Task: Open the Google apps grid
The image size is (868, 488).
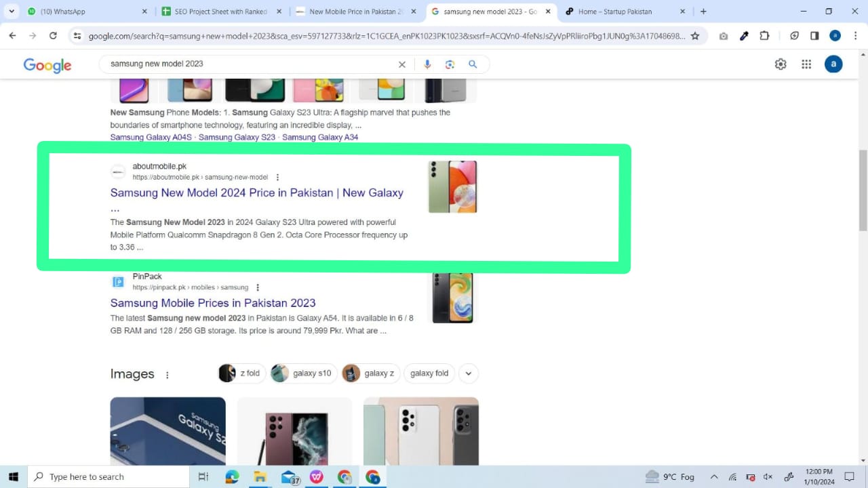Action: click(806, 64)
